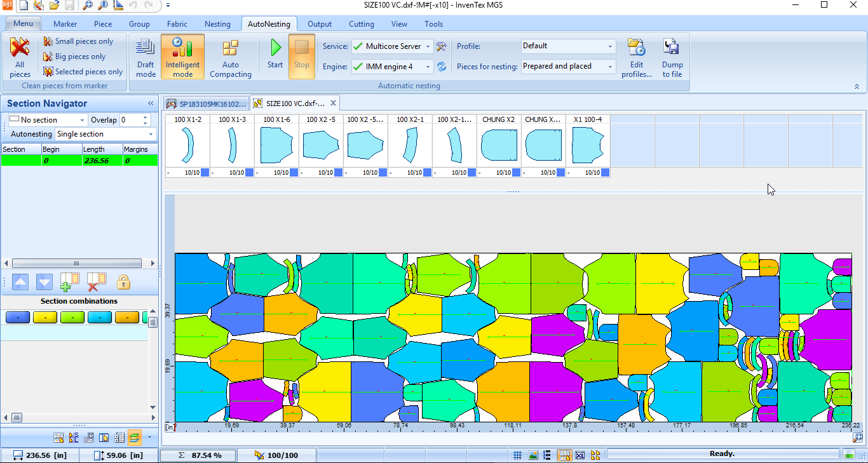Switch to Marker ribbon tab

click(65, 24)
